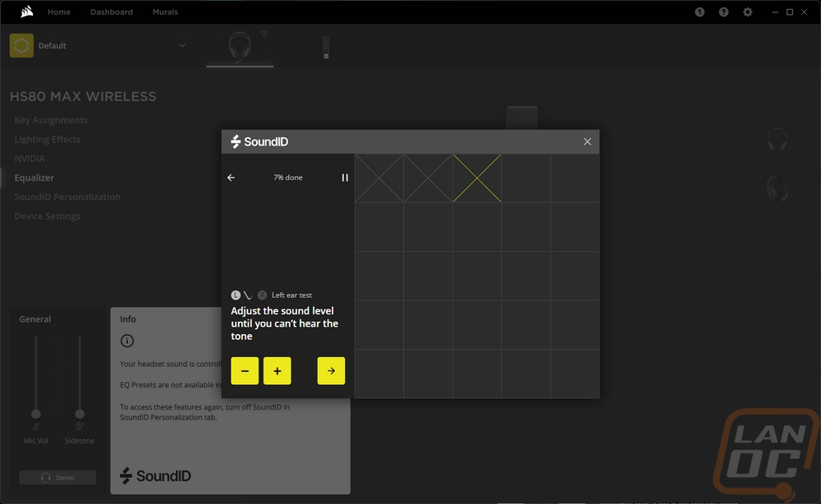Open the Dashboard menu
This screenshot has height=504, width=821.
tap(112, 12)
